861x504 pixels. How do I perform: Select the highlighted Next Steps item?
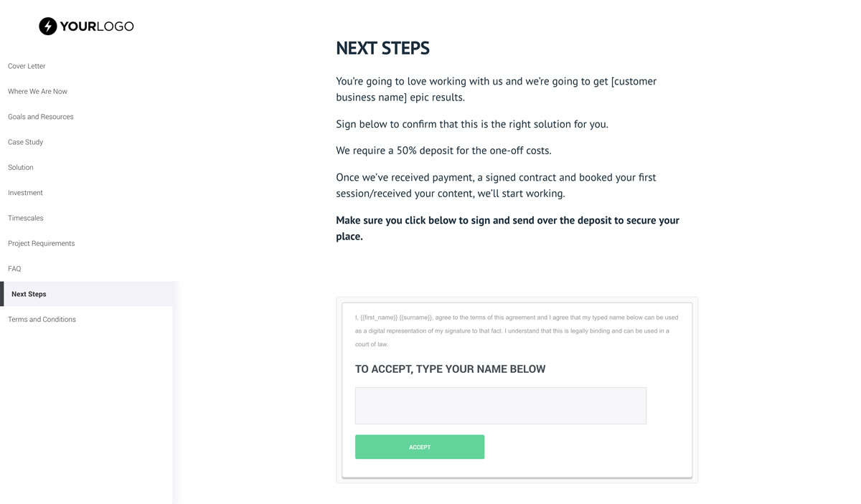coord(29,294)
